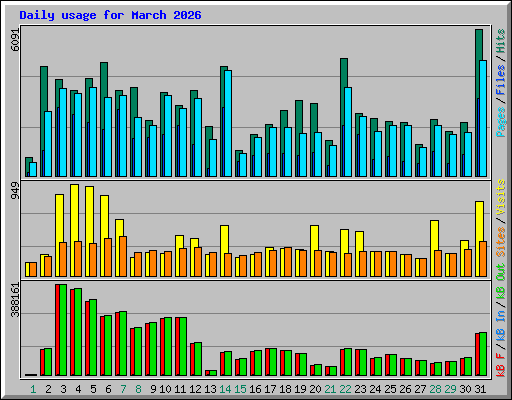The image size is (512, 400).
Task: Click the green weekend day label 15
Action: pos(240,389)
